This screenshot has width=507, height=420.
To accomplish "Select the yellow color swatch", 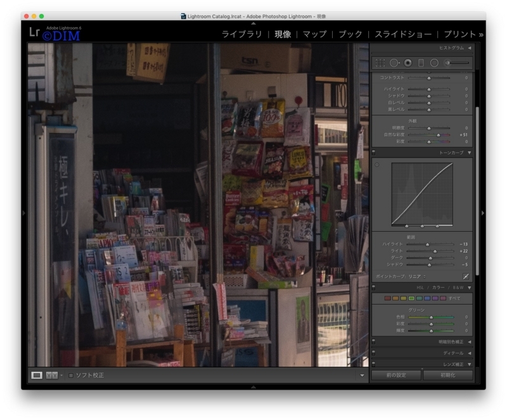I will point(403,298).
